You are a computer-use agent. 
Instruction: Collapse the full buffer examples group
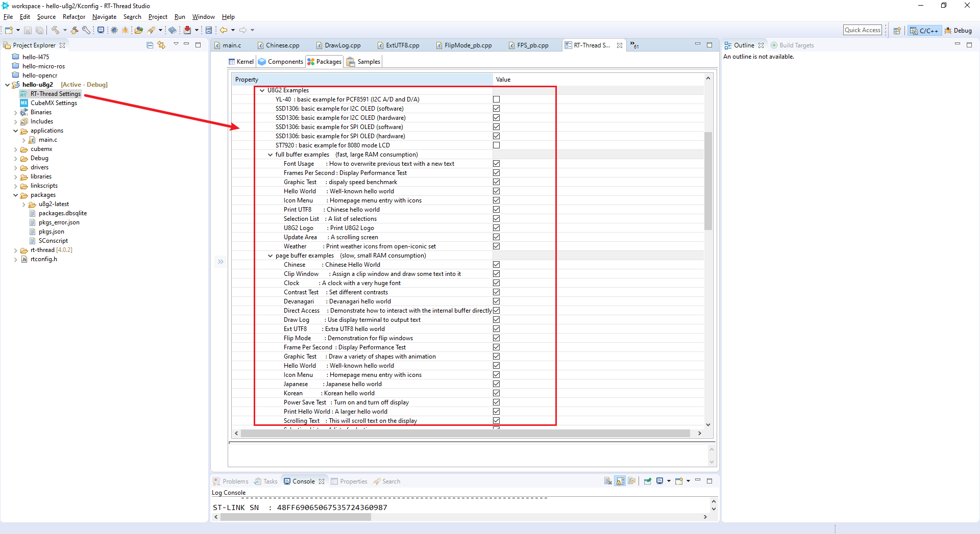point(271,155)
